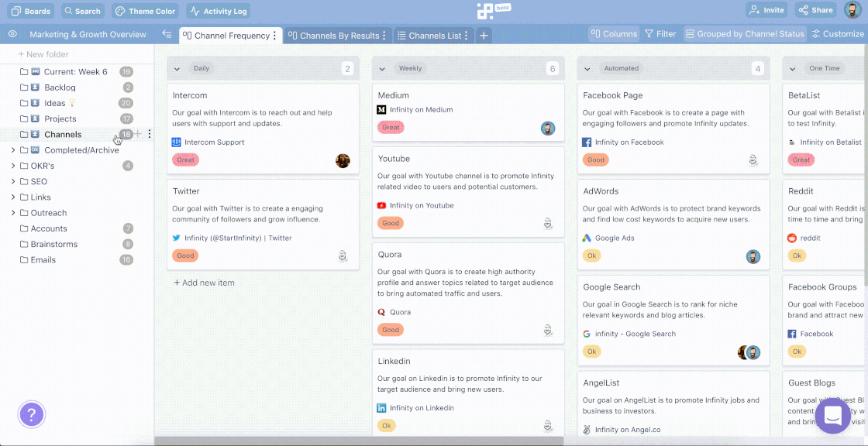Add new item in Daily column
This screenshot has height=446, width=868.
pos(205,283)
